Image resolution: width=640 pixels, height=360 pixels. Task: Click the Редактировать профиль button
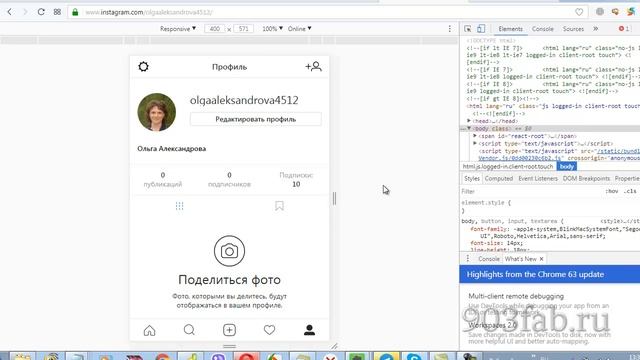256,119
